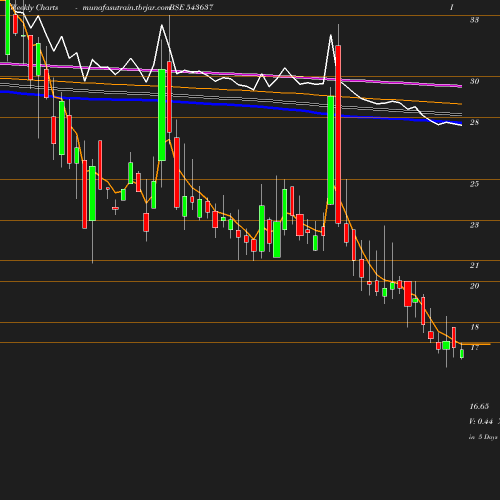Click the 'in 5 Days' text
This screenshot has width=500, height=500.
point(483,437)
